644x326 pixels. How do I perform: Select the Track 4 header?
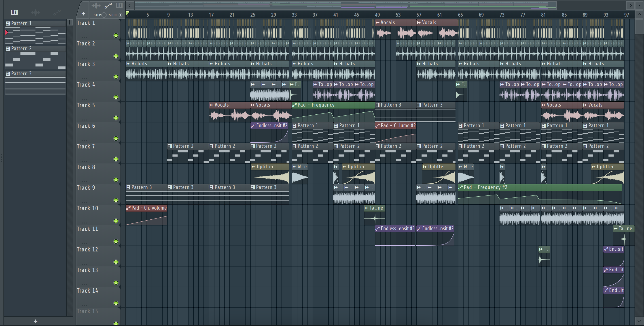98,91
